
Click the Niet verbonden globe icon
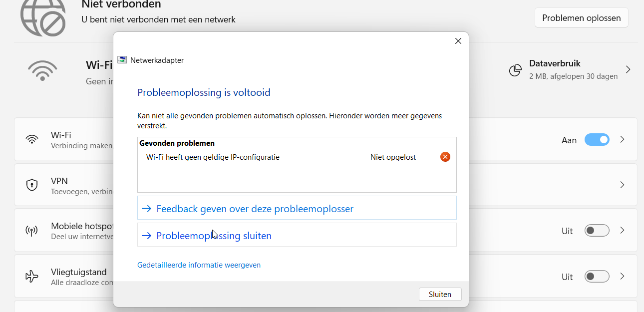pos(42,17)
